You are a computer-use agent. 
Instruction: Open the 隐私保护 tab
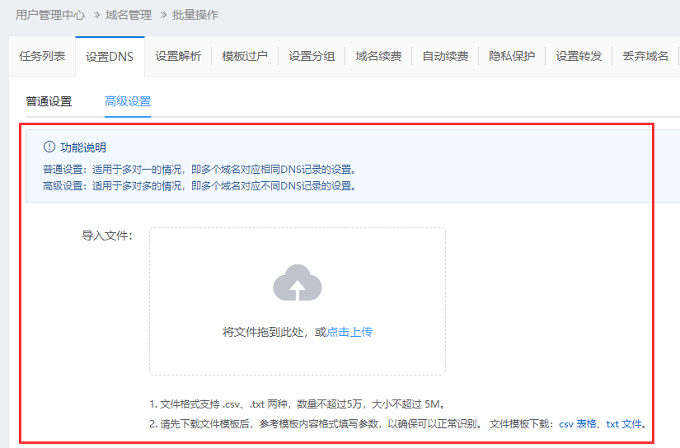pyautogui.click(x=512, y=56)
